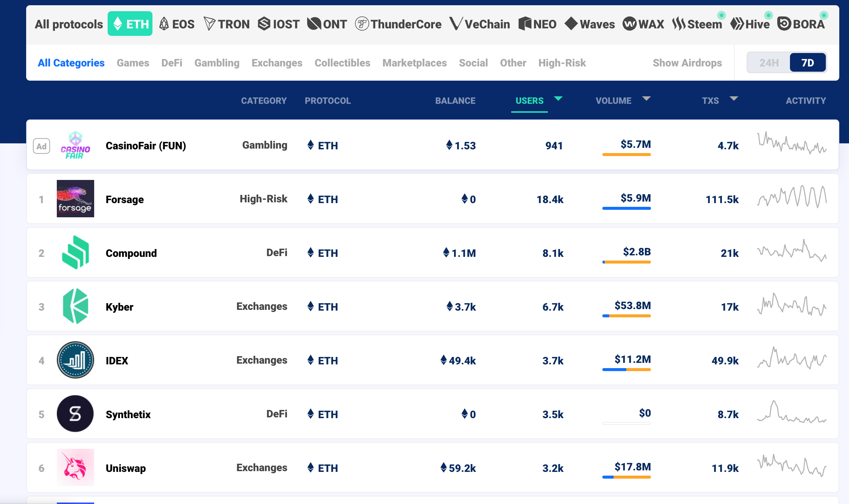Click ETH diamond icon in Compound protocol column
The image size is (849, 504).
[311, 252]
